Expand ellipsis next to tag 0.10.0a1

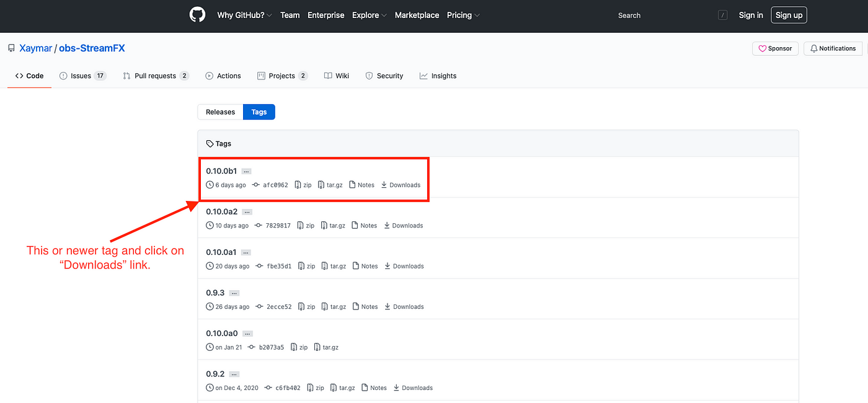click(x=246, y=252)
